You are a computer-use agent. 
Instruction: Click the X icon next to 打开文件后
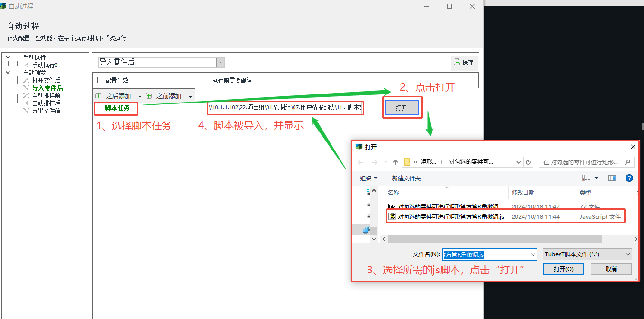point(26,80)
